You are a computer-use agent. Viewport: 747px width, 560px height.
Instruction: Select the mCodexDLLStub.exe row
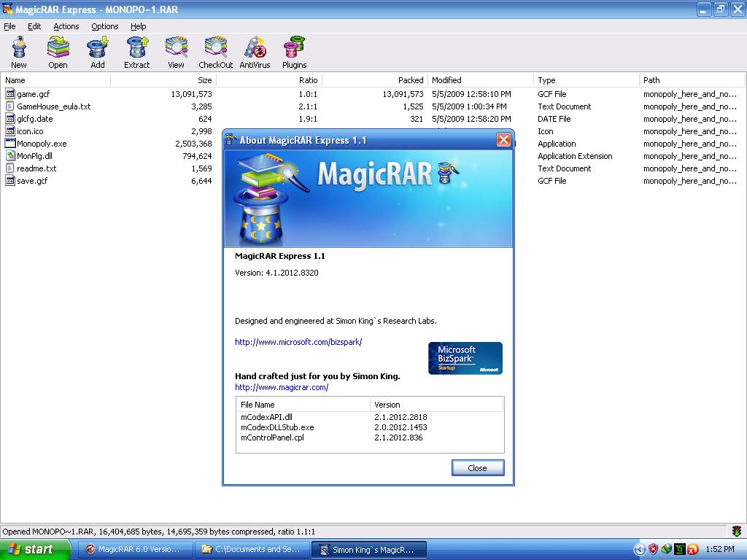[x=370, y=427]
